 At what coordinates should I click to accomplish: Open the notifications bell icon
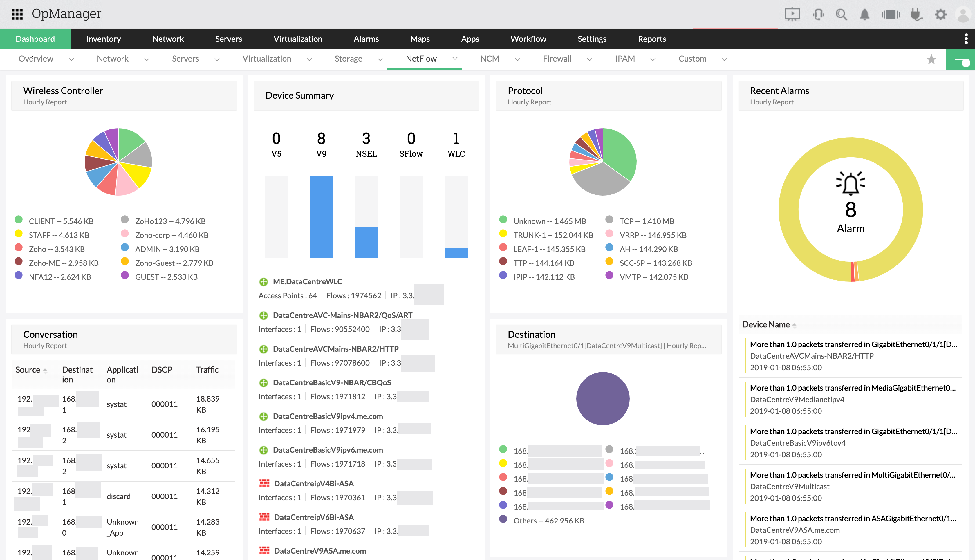pos(864,15)
